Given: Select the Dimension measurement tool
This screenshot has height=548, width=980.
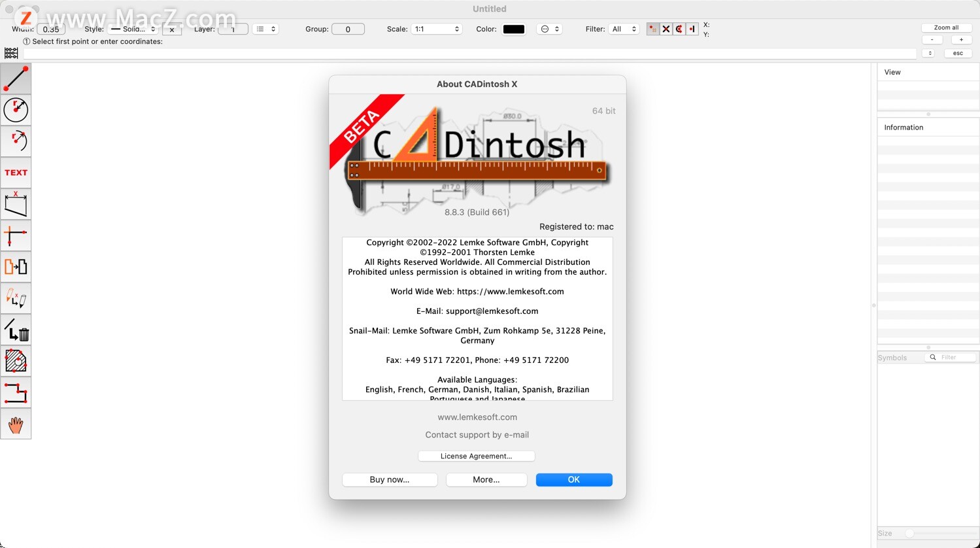Looking at the screenshot, I should coord(16,204).
